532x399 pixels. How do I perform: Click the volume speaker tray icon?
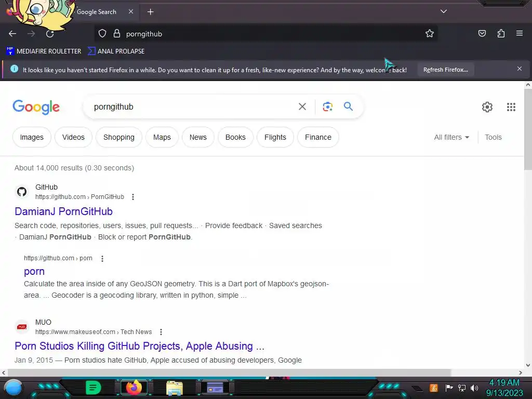[x=474, y=388]
